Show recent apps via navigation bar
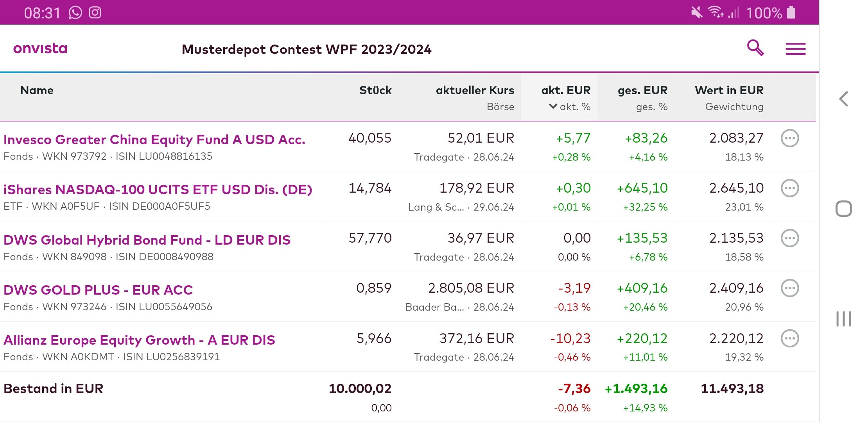 [844, 319]
